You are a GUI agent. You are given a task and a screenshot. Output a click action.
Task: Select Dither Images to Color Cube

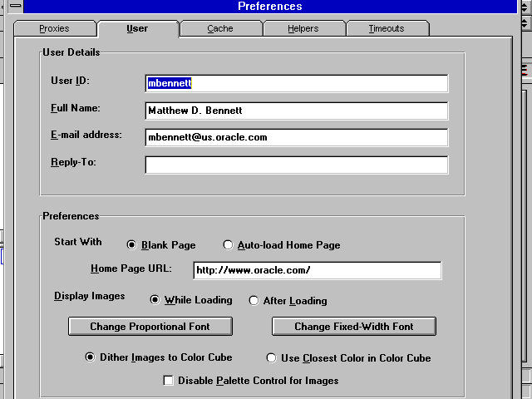(91, 357)
